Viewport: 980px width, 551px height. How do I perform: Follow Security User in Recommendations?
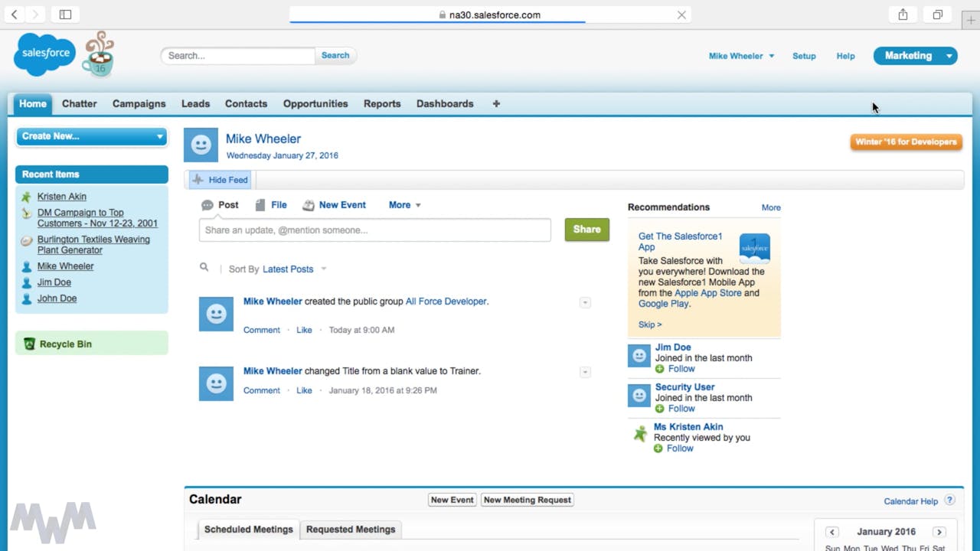pyautogui.click(x=675, y=409)
